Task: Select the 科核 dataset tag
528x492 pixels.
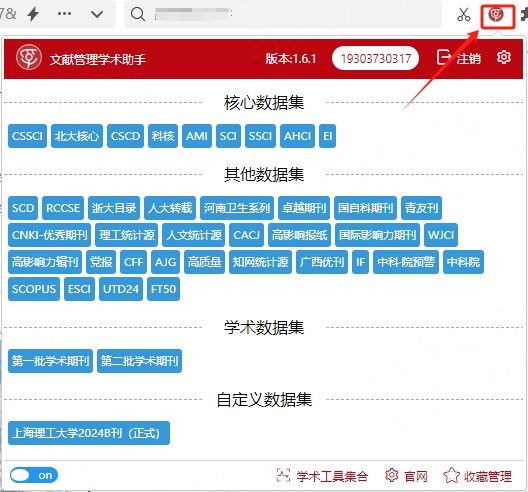Action: 163,136
